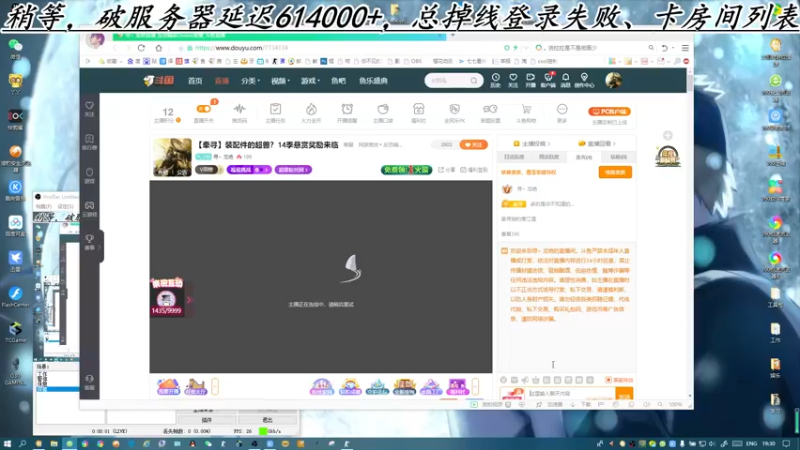The image size is (800, 450).
Task: Expand the 视频 dropdown menu
Action: point(280,81)
